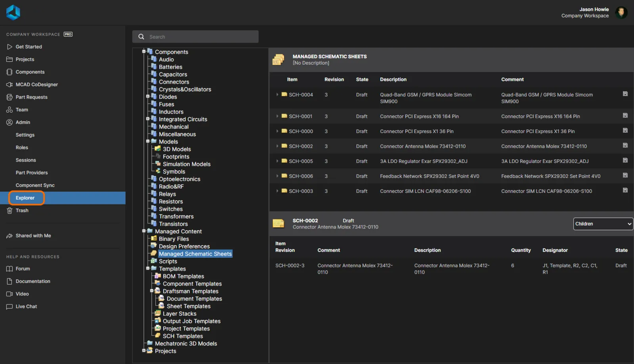Click the magnifier icon in search bar
Image resolution: width=634 pixels, height=364 pixels.
point(141,37)
